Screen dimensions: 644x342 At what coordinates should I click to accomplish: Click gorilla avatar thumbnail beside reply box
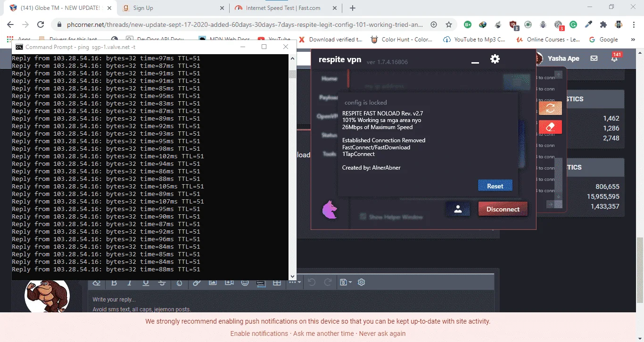pos(47,296)
